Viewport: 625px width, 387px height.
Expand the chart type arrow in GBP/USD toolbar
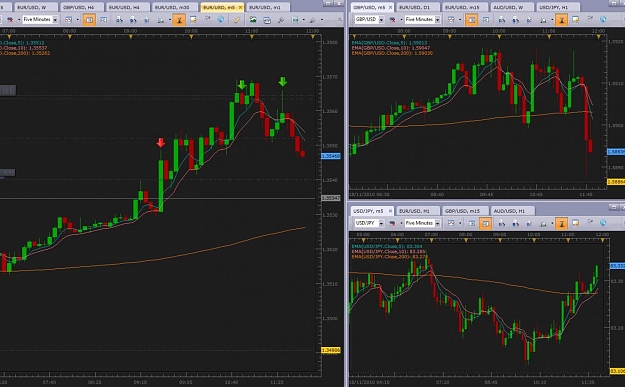(460, 20)
